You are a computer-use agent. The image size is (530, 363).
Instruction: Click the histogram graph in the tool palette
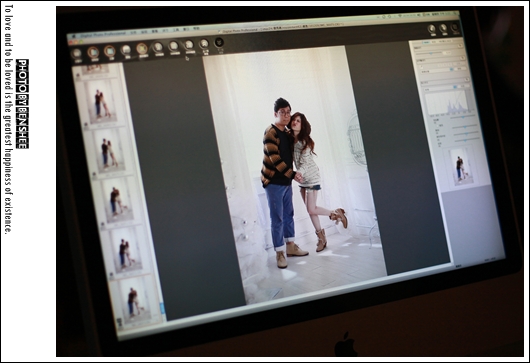click(448, 103)
